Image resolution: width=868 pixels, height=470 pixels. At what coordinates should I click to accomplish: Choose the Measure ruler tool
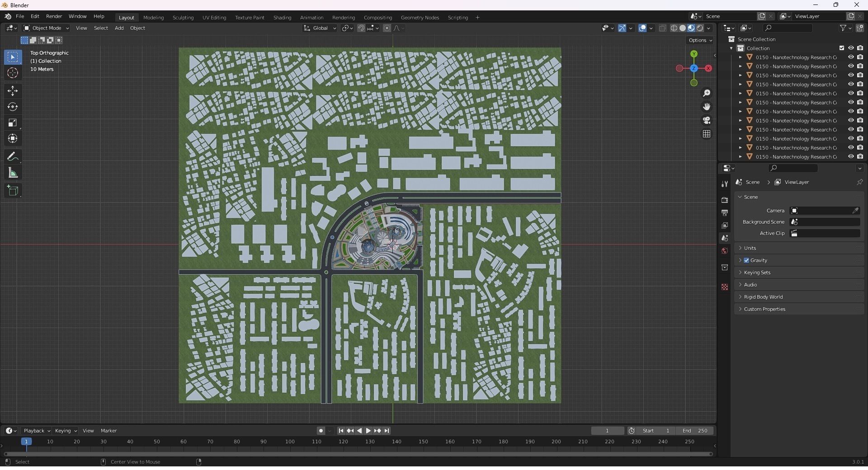(x=13, y=173)
